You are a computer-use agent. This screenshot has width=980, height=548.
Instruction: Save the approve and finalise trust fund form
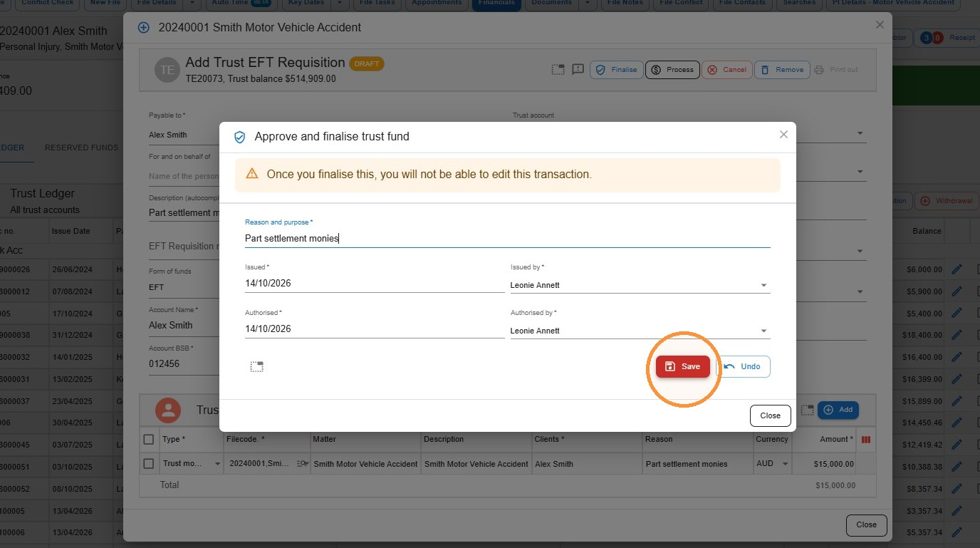click(x=682, y=366)
